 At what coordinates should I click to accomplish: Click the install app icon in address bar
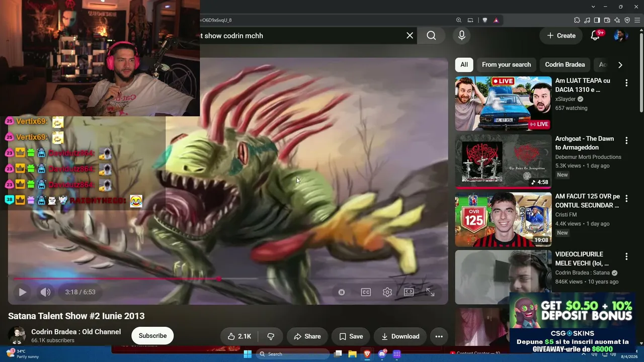tap(470, 20)
